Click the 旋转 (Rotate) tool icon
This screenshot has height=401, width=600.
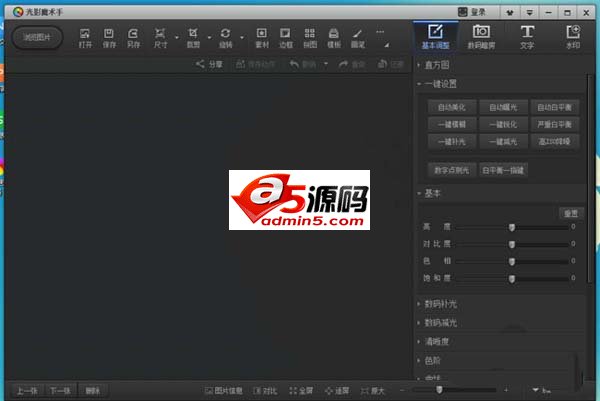[225, 37]
